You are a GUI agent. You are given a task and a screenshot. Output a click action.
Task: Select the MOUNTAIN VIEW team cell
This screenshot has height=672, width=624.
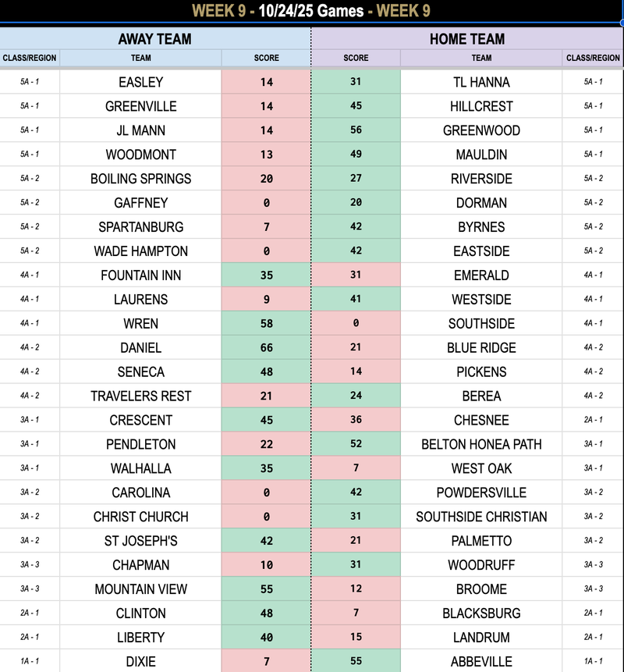pyautogui.click(x=140, y=589)
